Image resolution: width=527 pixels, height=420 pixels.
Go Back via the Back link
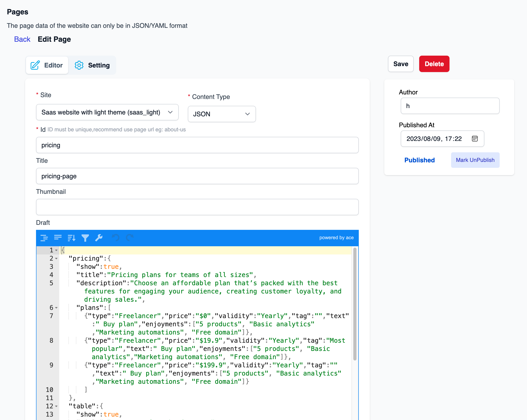(22, 39)
